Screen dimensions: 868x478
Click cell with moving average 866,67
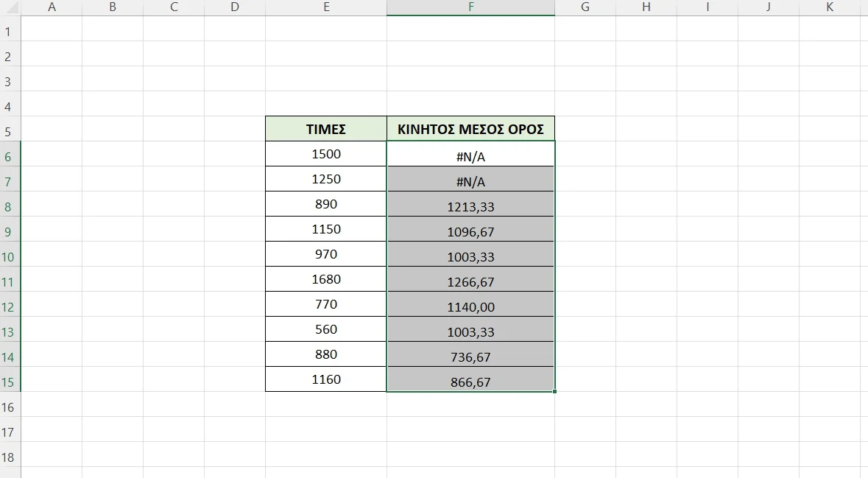[470, 382]
